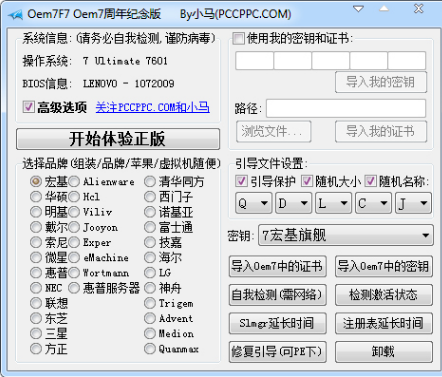Toggle the 引导保护 checkbox
The height and width of the screenshot is (377, 442).
click(x=241, y=181)
